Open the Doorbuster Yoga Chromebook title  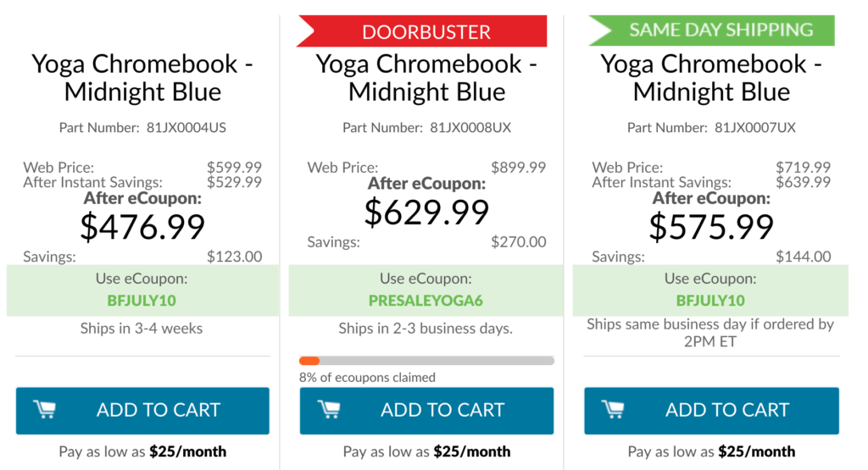[x=427, y=77]
